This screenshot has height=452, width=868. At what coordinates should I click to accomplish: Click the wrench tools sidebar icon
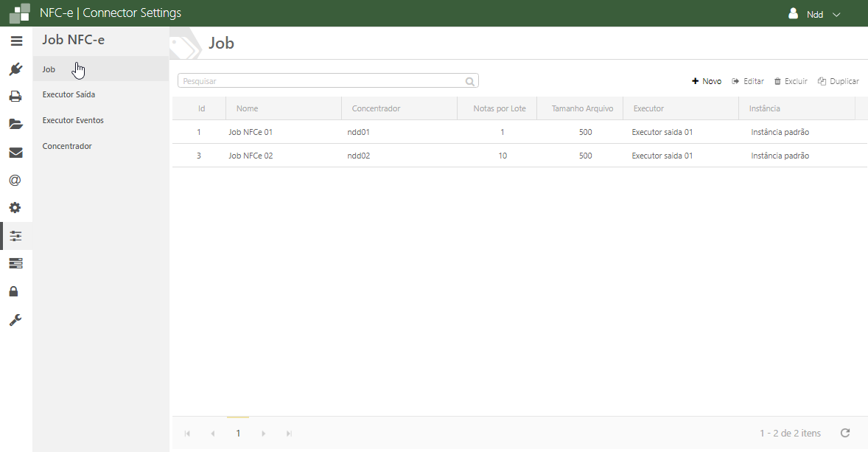pos(15,319)
